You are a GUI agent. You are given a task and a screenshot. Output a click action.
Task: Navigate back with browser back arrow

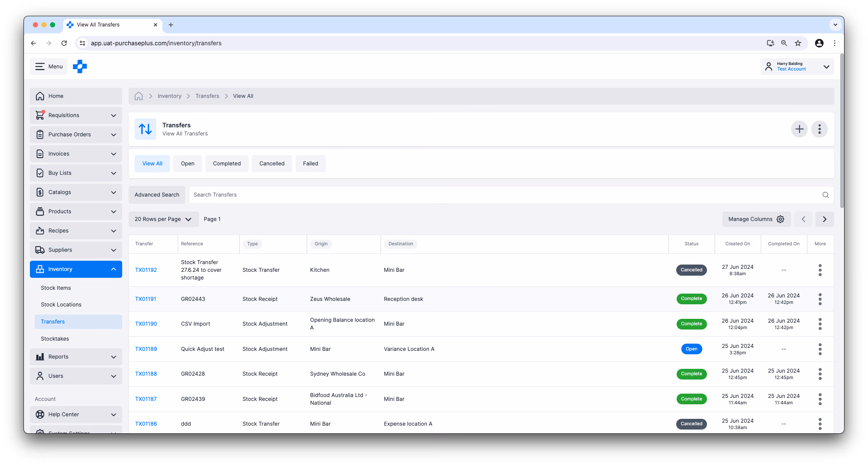(33, 43)
